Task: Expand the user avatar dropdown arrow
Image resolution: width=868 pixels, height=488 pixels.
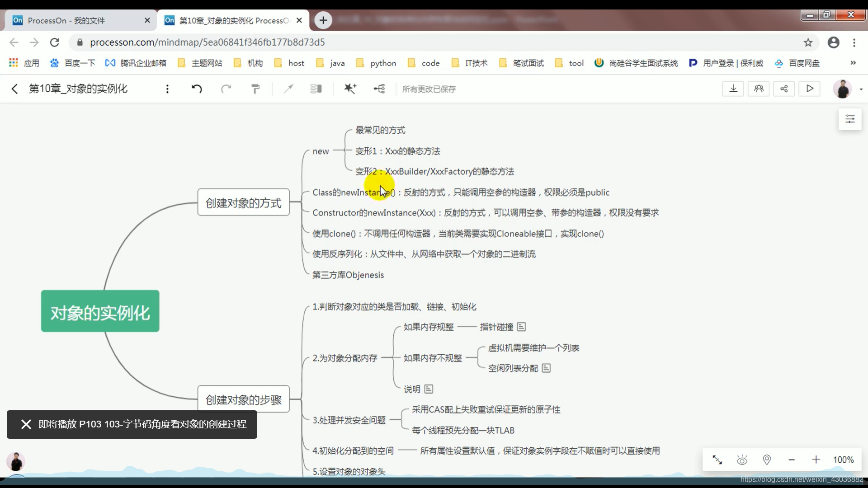Action: coord(861,89)
